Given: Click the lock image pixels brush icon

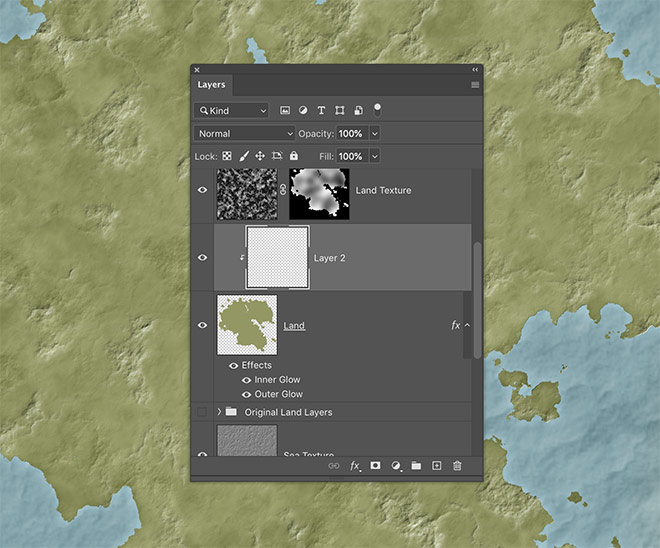Looking at the screenshot, I should (243, 157).
